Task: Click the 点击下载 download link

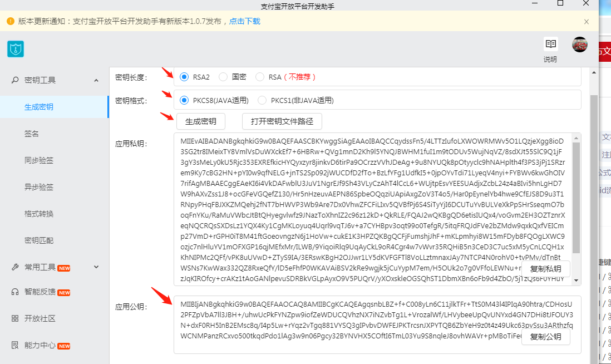Action: 245,21
